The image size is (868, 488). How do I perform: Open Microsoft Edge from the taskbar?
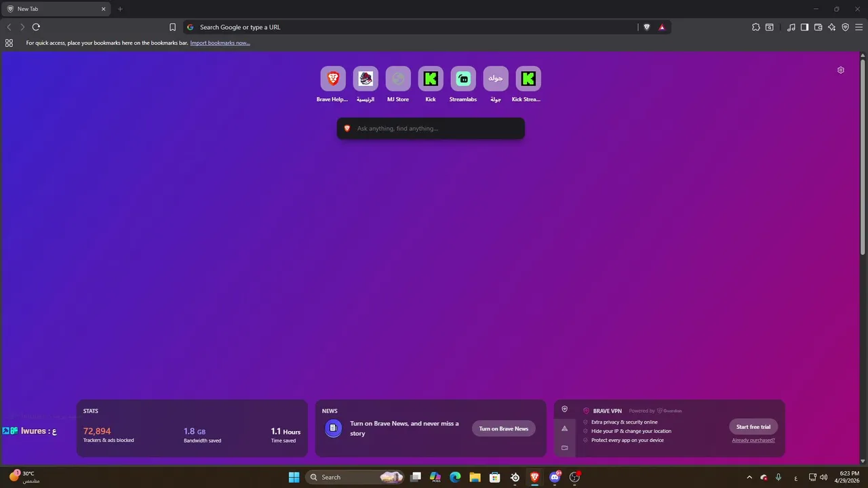coord(455,477)
